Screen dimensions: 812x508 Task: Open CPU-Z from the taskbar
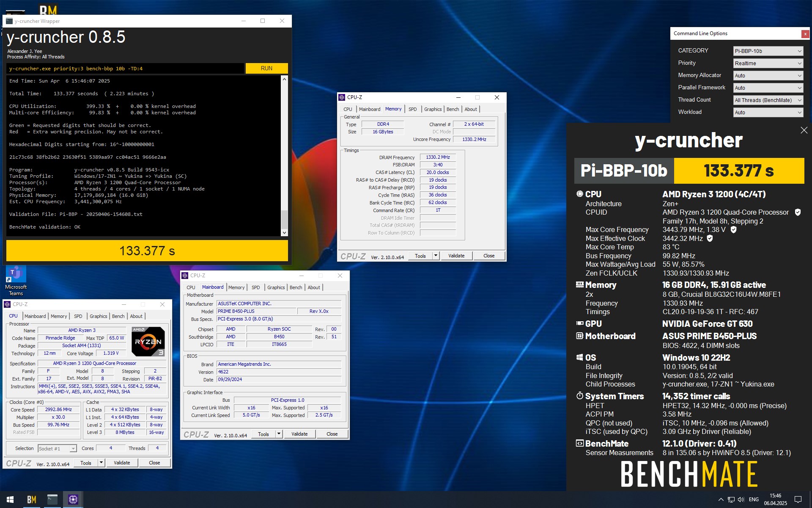(73, 500)
